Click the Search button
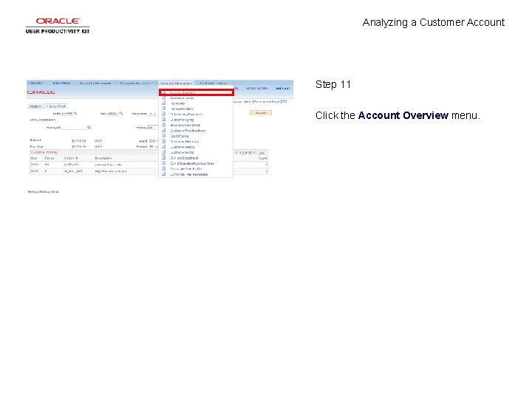Screen dimensions: 532x399 (261, 112)
